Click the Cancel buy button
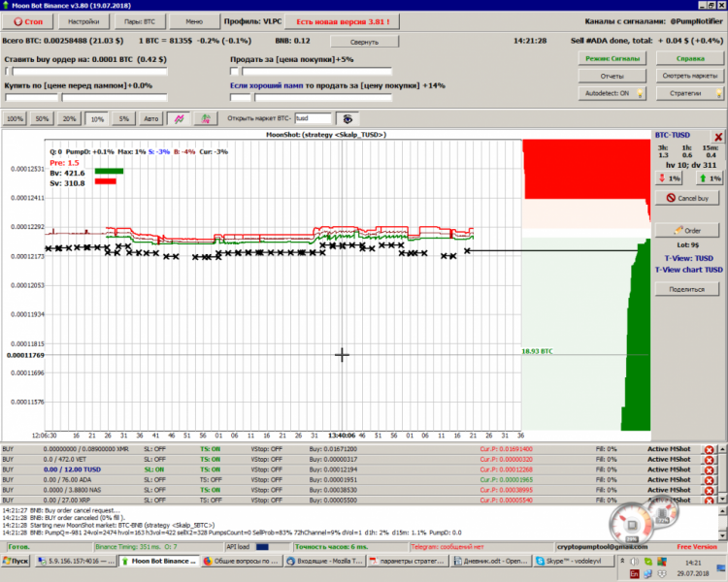The image size is (728, 582). pos(686,198)
